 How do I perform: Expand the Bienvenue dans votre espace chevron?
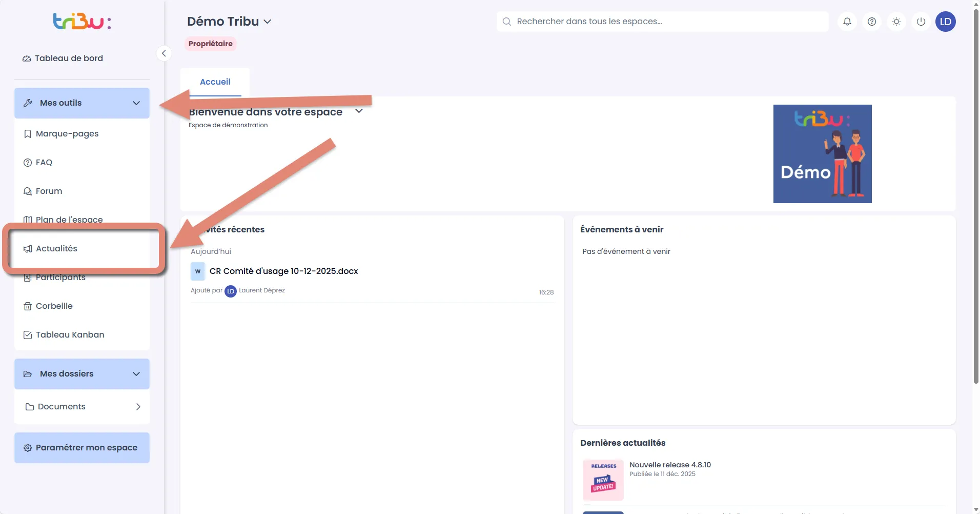[x=359, y=111]
